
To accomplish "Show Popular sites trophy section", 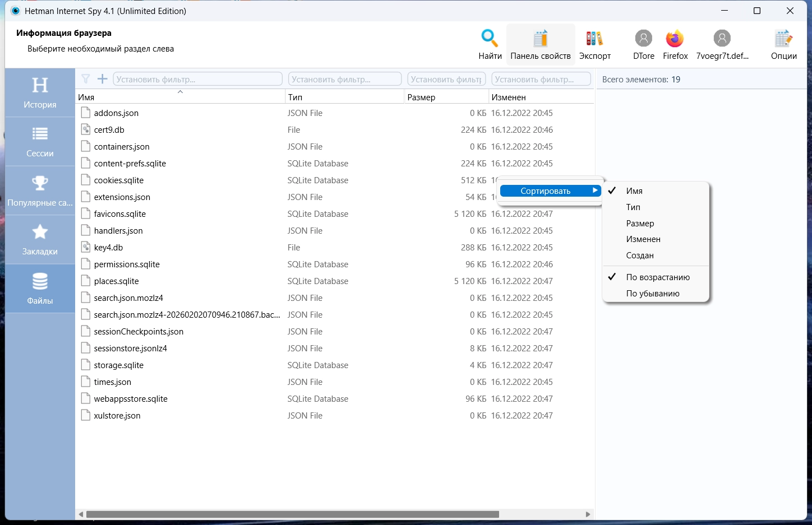I will pyautogui.click(x=40, y=191).
